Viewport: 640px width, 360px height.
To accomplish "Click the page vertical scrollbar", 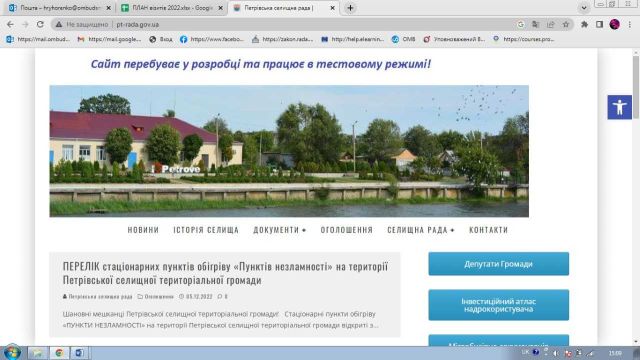I will [x=636, y=197].
